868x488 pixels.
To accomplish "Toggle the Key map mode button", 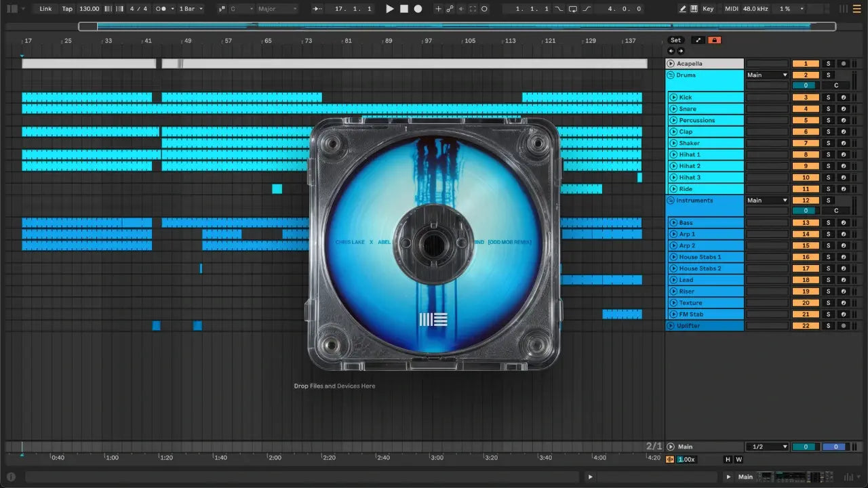I will click(708, 9).
